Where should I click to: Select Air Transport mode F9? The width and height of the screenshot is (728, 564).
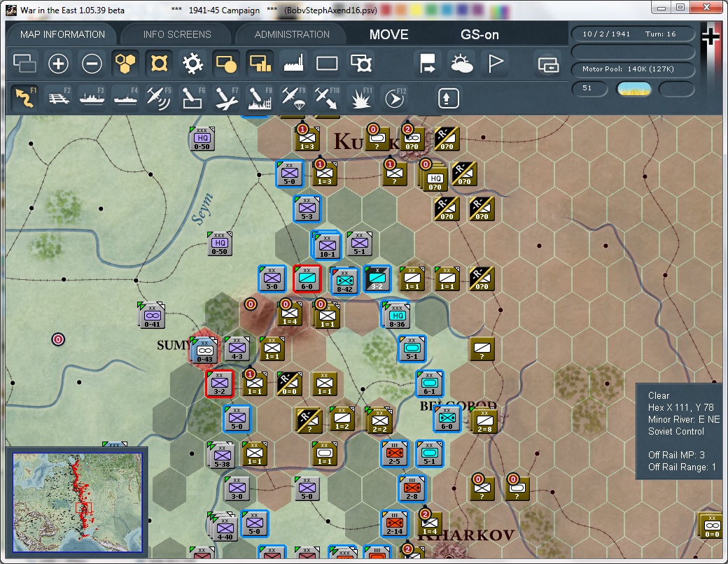tap(293, 97)
